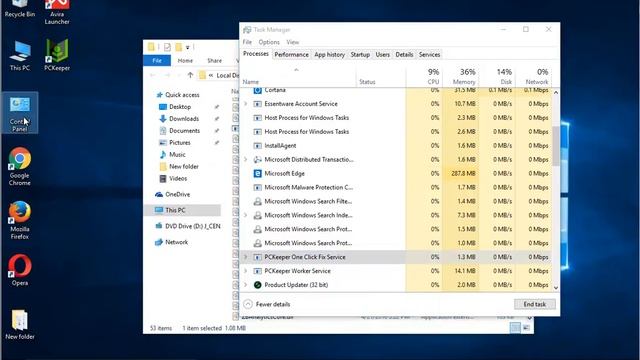Select Network in Explorer navigation pane
The width and height of the screenshot is (640, 360).
click(176, 242)
